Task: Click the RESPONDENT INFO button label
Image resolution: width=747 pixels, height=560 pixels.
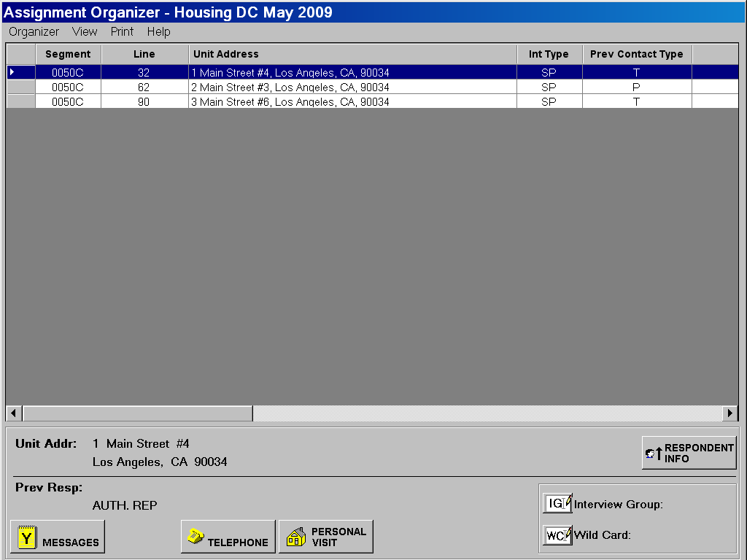Action: click(699, 454)
